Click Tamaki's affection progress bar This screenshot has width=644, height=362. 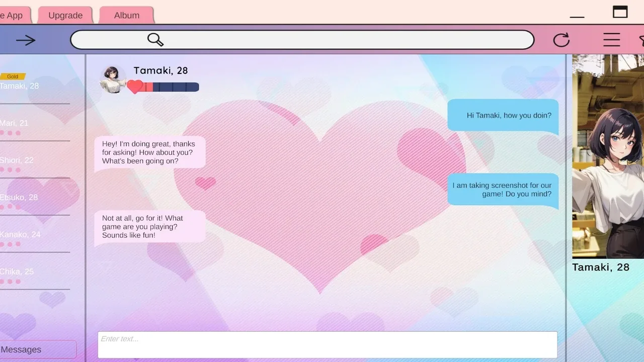coord(171,87)
